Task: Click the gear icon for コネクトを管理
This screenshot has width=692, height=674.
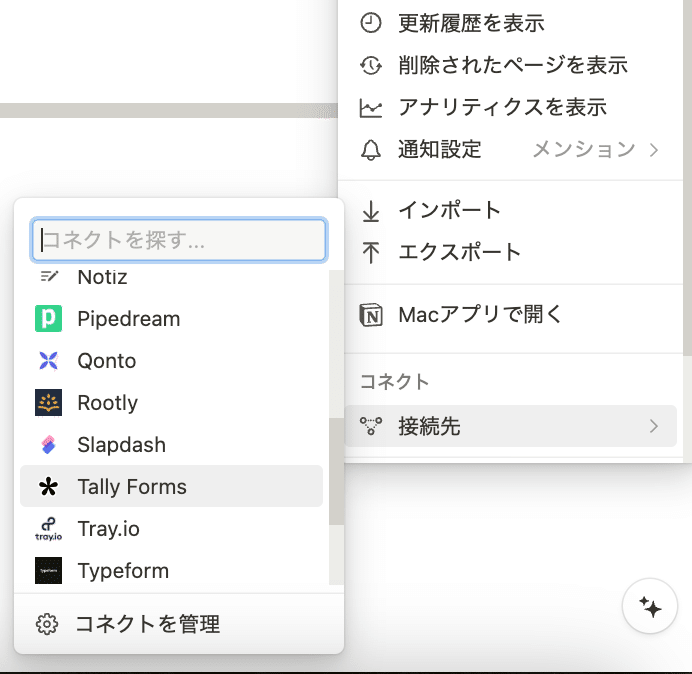Action: [x=47, y=624]
